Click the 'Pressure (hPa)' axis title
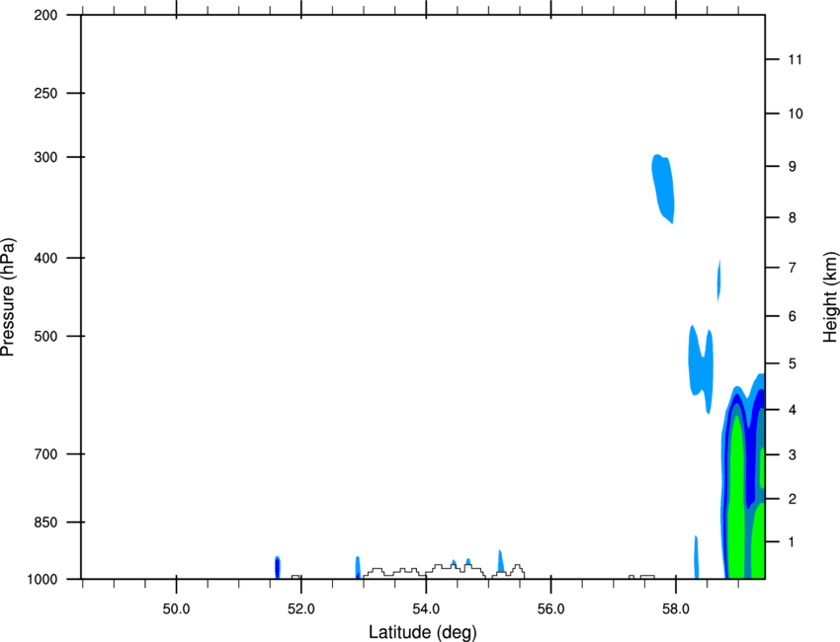The image size is (840, 642). (x=9, y=297)
